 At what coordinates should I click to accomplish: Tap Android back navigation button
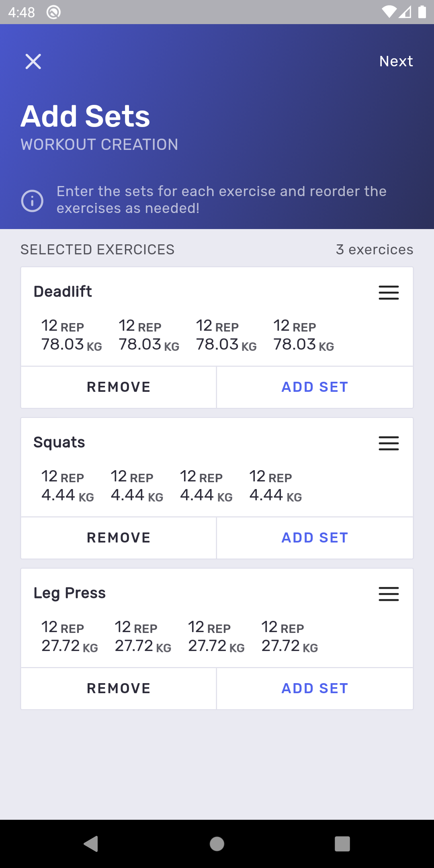pyautogui.click(x=91, y=843)
